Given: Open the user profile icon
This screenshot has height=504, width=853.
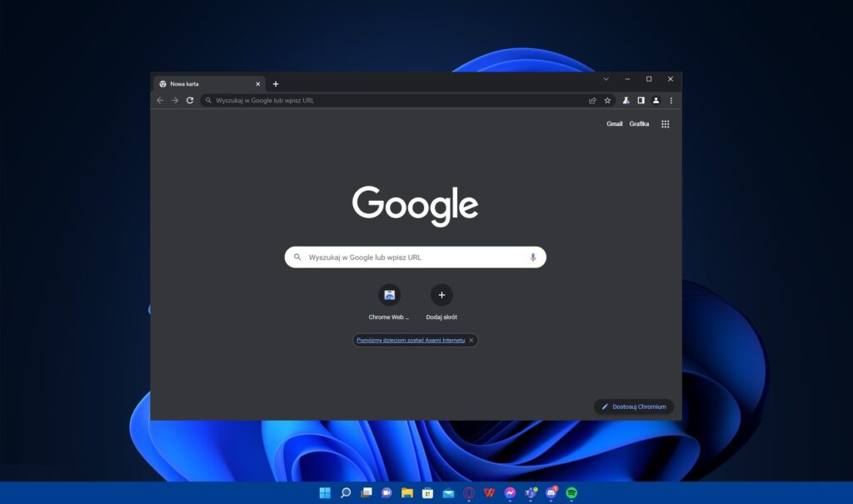Looking at the screenshot, I should tap(656, 100).
